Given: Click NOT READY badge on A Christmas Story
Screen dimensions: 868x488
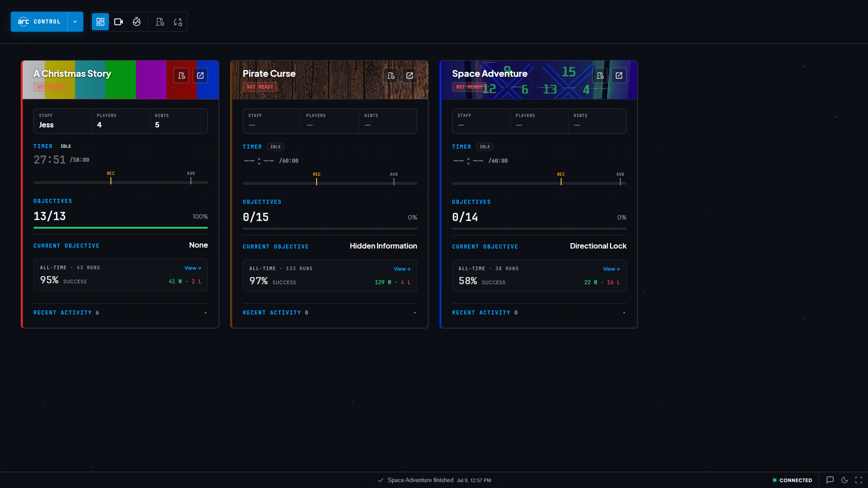Looking at the screenshot, I should (51, 87).
